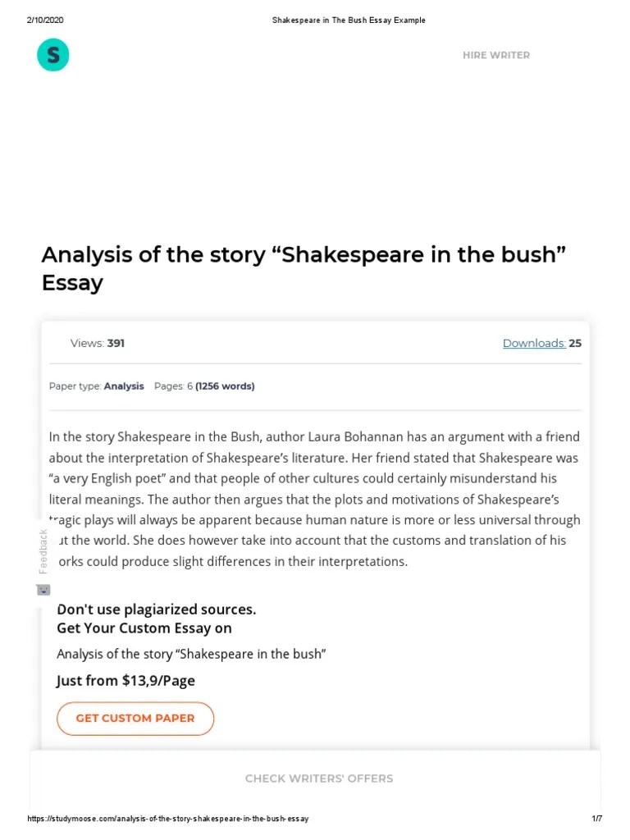This screenshot has width=630, height=840.
Task: Click the CHECK WRITERS' OFFERS button
Action: coord(318,778)
